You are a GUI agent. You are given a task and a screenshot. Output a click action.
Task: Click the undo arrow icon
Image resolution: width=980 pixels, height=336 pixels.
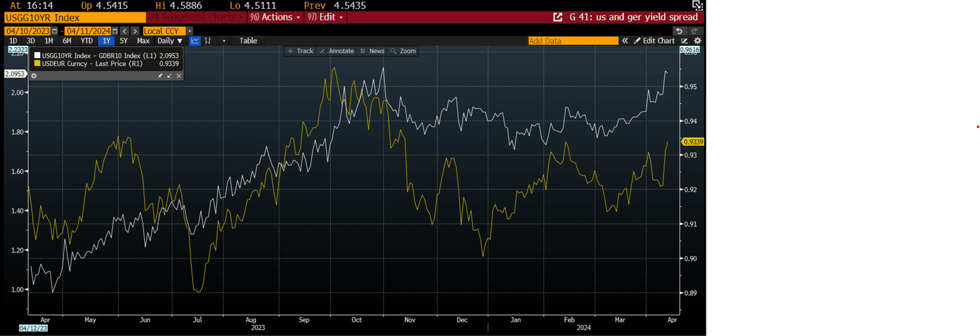click(x=679, y=31)
